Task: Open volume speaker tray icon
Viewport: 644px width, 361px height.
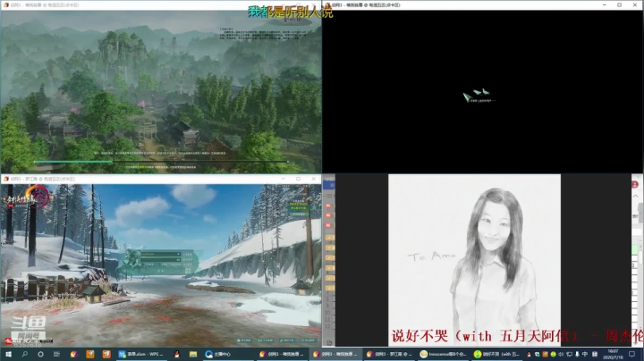Action: [561, 355]
